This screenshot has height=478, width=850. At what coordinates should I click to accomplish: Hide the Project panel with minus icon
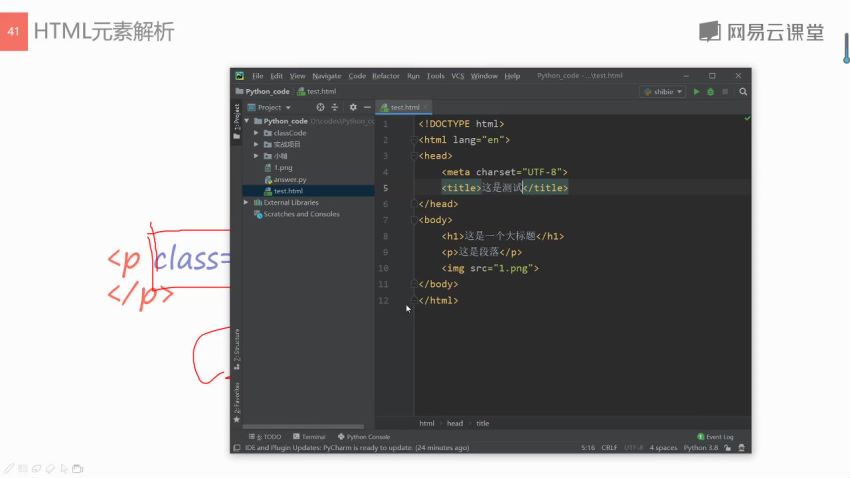[367, 107]
